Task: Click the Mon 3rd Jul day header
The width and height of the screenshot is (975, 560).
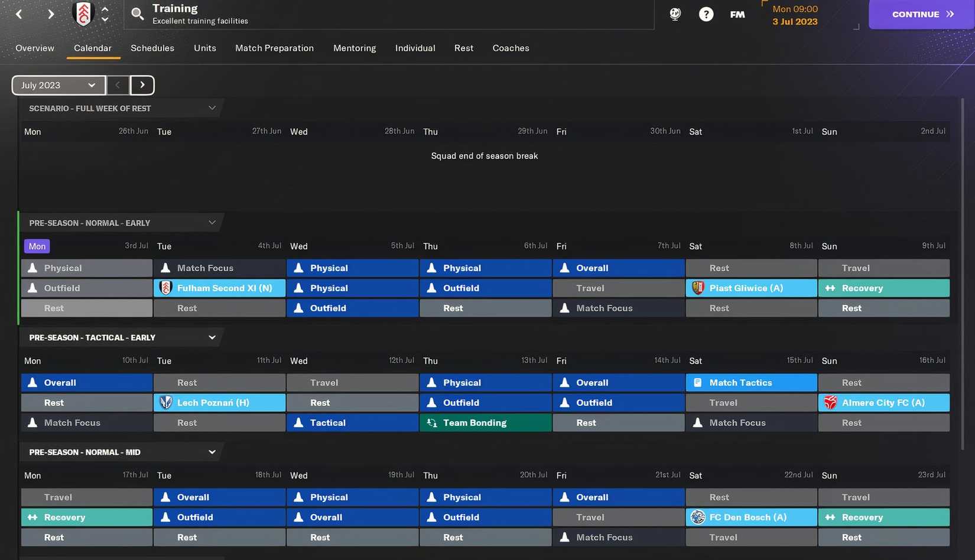Action: point(37,246)
